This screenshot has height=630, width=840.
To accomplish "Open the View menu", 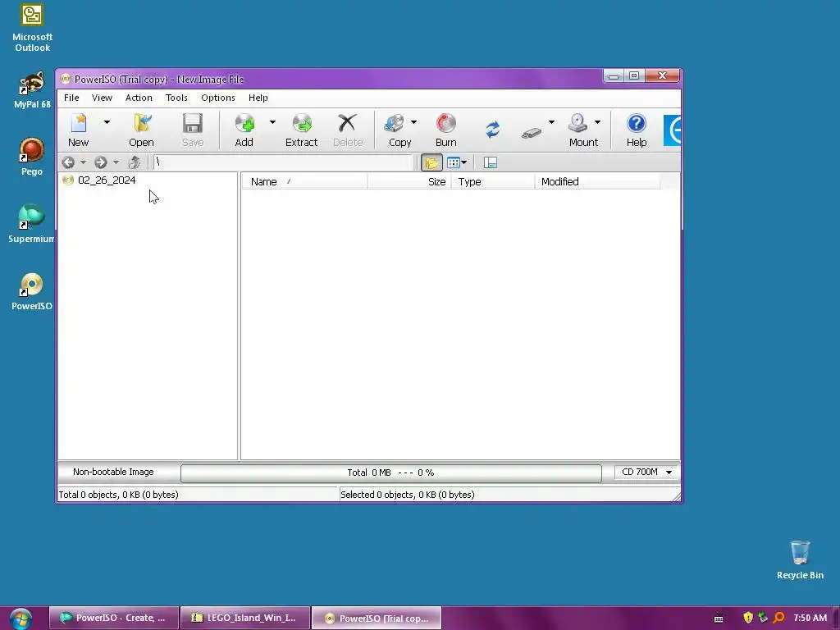I will tap(102, 98).
